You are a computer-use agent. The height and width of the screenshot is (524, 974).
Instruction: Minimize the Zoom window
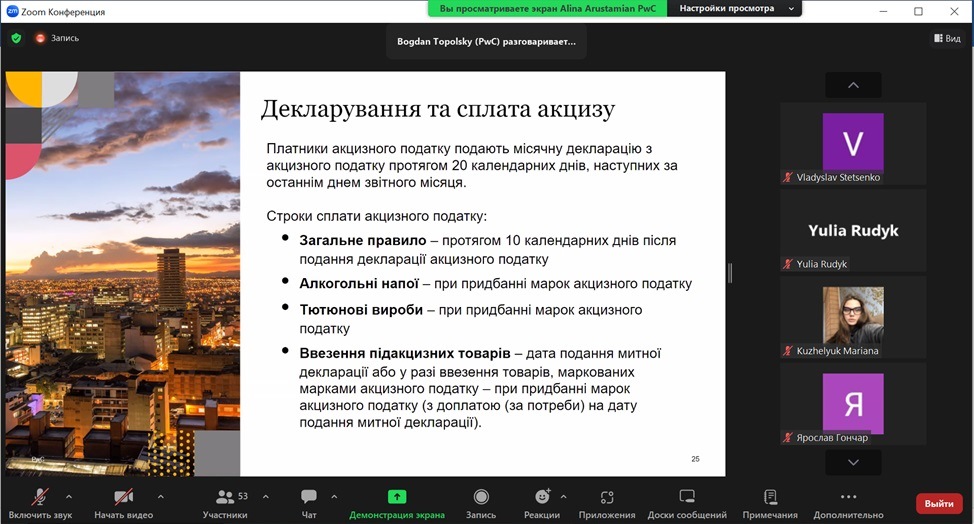click(x=884, y=11)
